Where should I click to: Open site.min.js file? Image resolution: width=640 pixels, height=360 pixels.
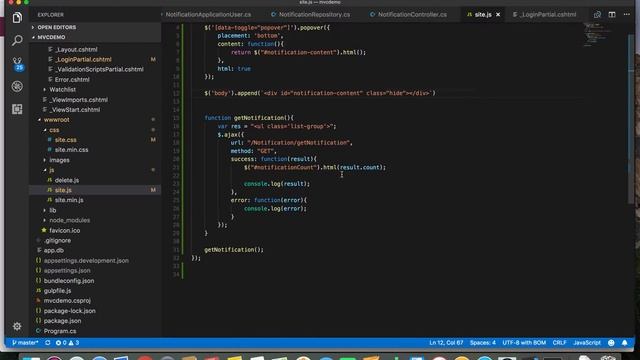coord(69,200)
